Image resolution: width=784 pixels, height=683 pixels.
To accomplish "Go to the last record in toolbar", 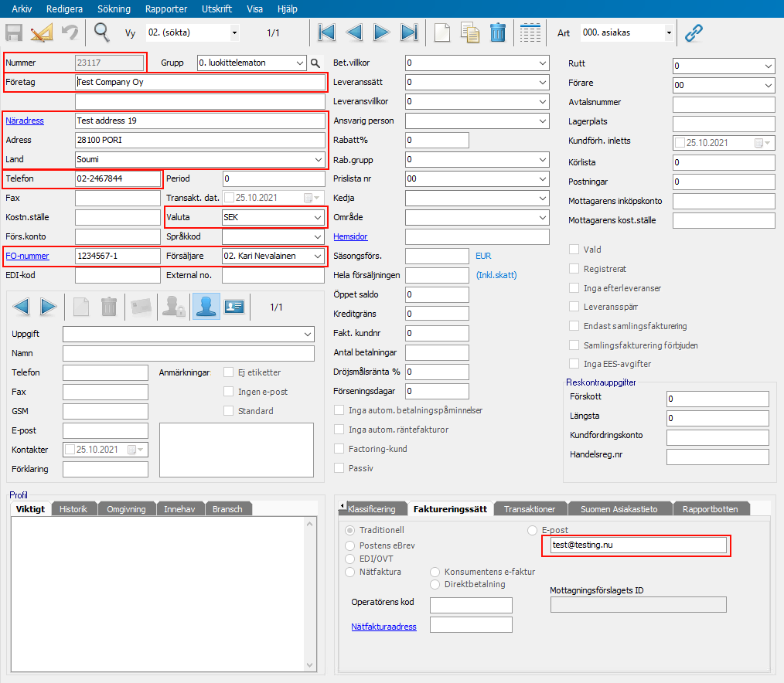I will click(409, 32).
